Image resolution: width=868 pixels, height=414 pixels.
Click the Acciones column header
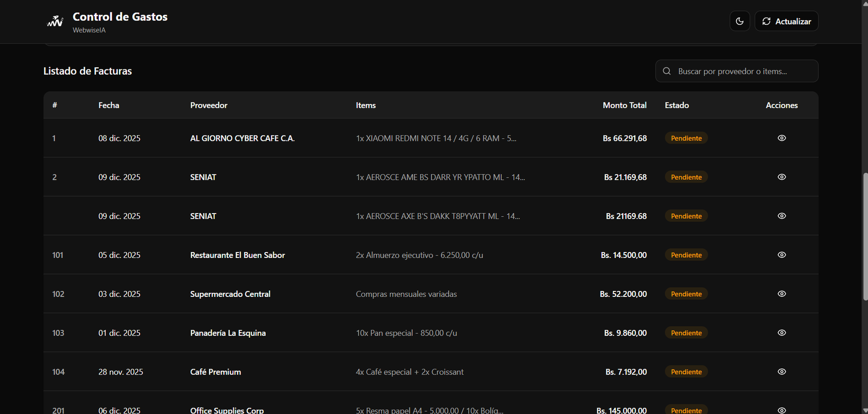tap(782, 105)
